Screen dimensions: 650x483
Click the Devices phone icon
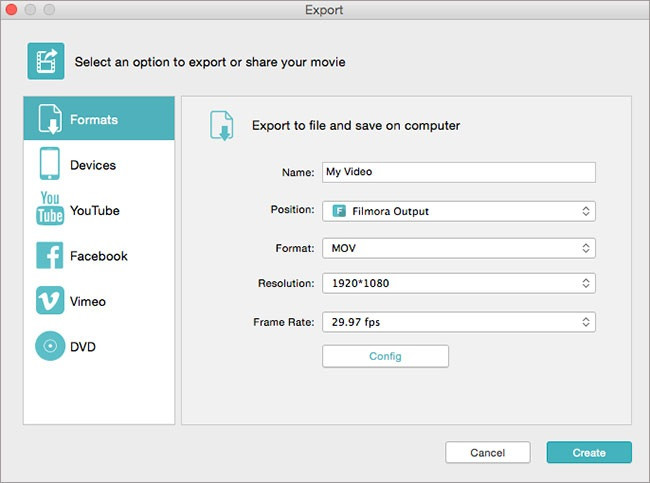[50, 165]
